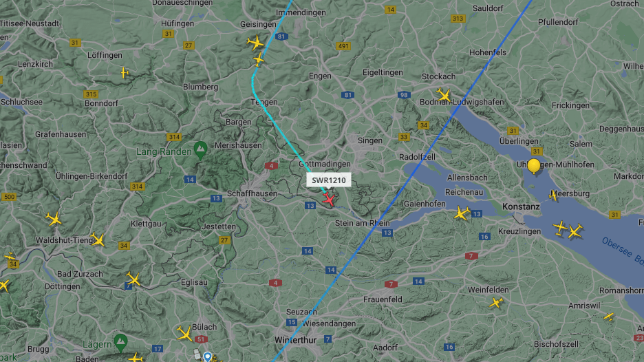Select the aircraft near Waldshut-Tiengen

click(98, 239)
